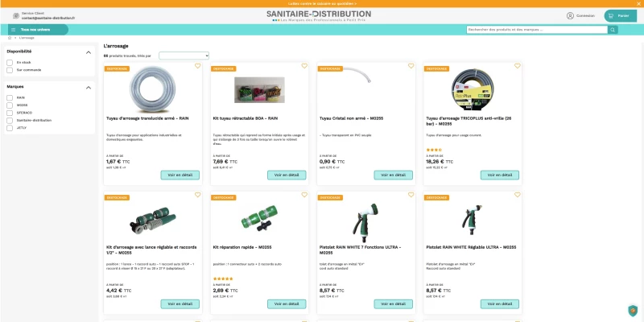The image size is (644, 322).
Task: Favorite Pistolet RAIN WHITE Réglable ULTRA
Action: 518,195
